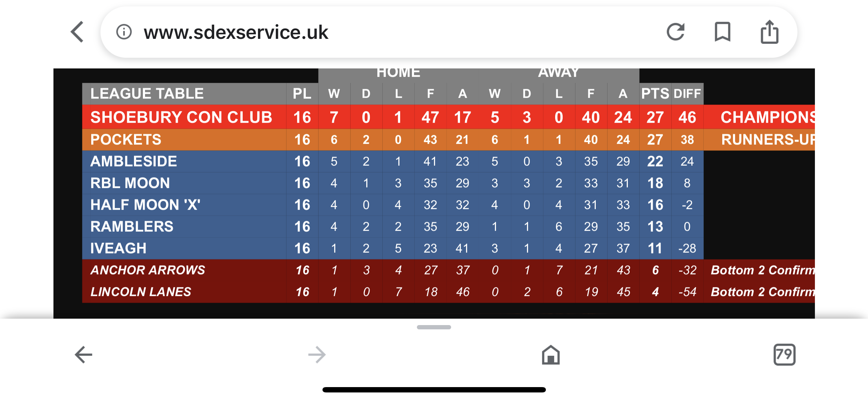
Task: Open the share sheet icon
Action: tap(770, 32)
